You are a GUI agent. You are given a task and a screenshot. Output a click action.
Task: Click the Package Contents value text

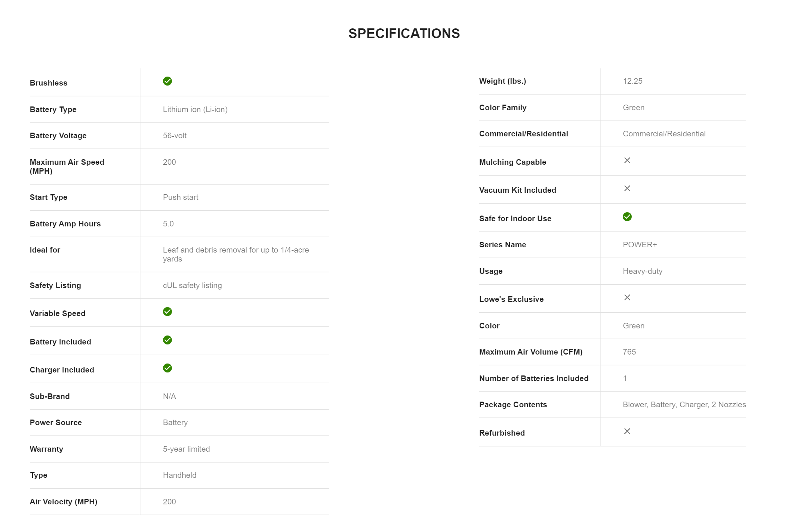(x=684, y=405)
